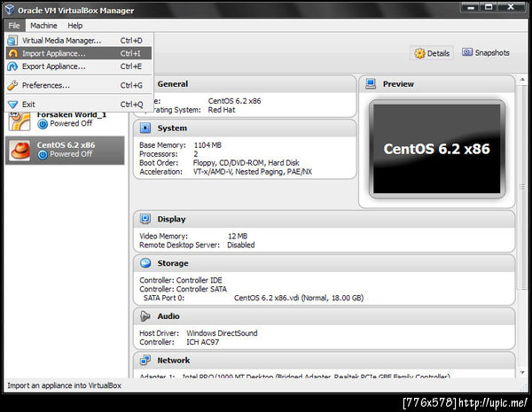Click the Audio speaker icon
This screenshot has height=412, width=532.
[x=145, y=316]
